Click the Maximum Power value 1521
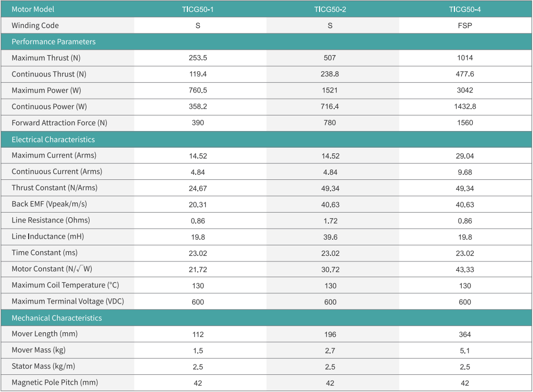 click(330, 90)
